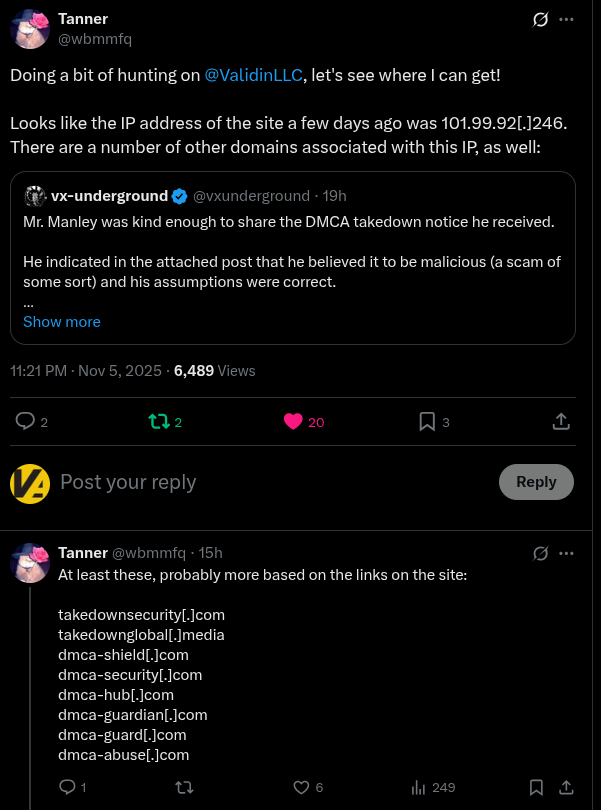
Task: Bookmark the reply post
Action: (x=537, y=787)
